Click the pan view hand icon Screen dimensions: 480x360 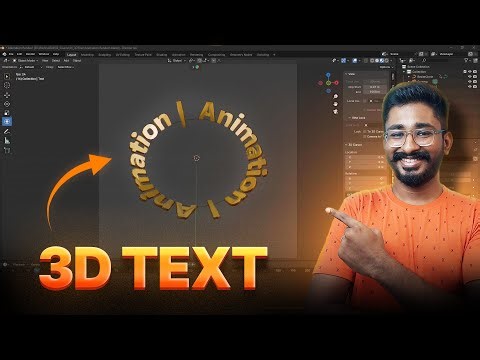coord(336,104)
